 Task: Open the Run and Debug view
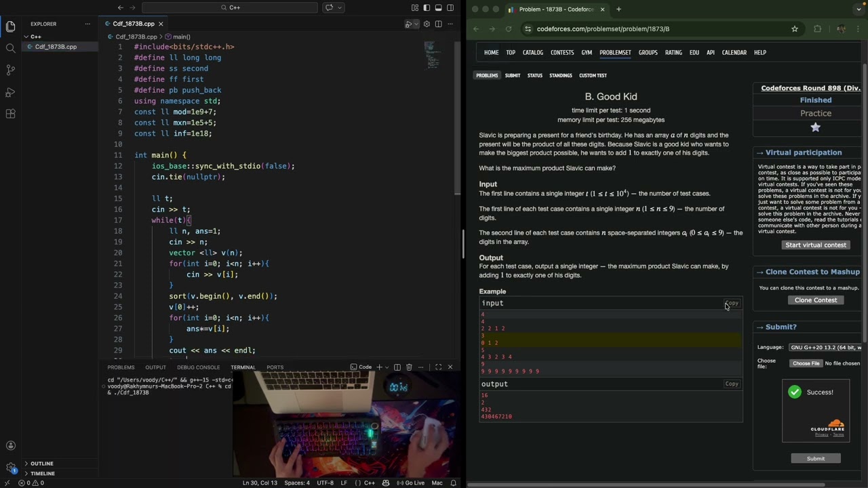pyautogui.click(x=10, y=92)
